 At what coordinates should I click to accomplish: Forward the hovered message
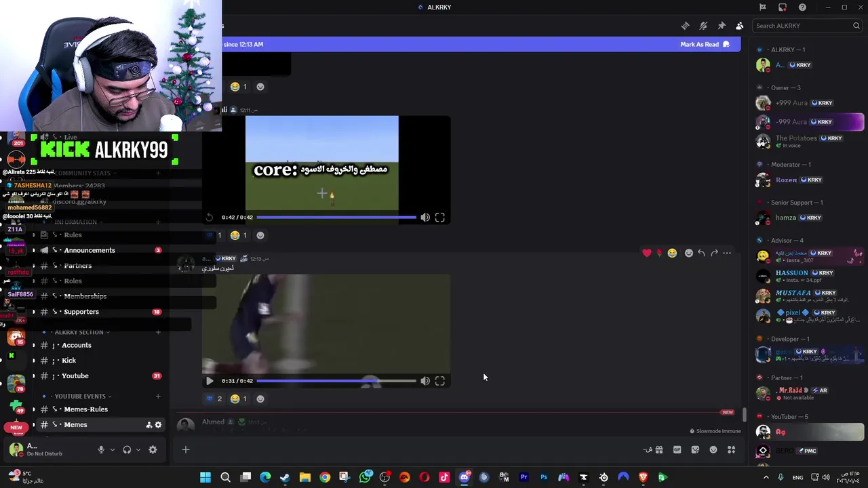pos(714,253)
